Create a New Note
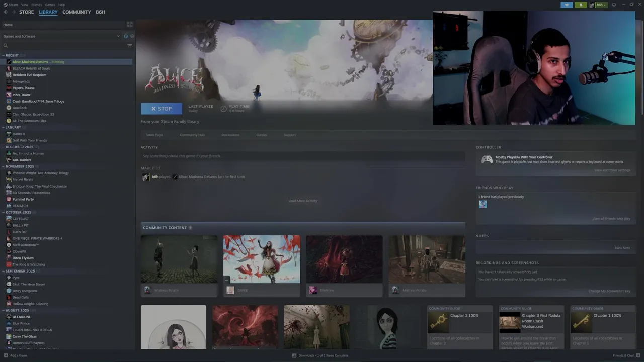Image resolution: width=644 pixels, height=362 pixels. pos(622,248)
